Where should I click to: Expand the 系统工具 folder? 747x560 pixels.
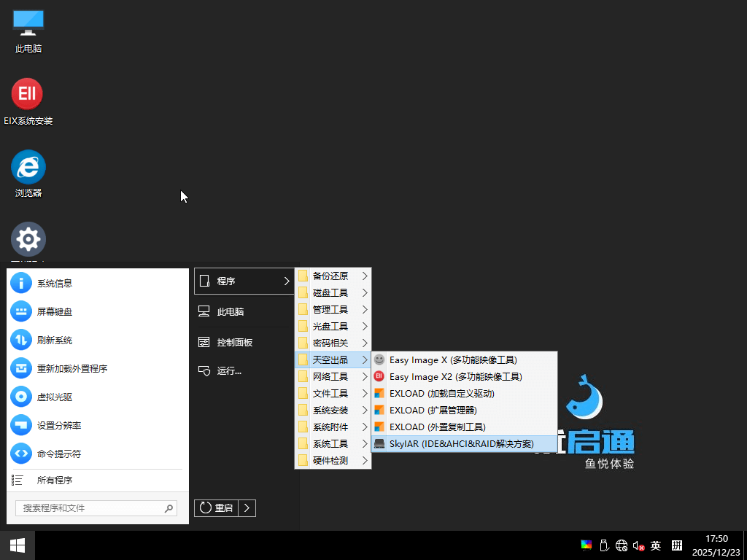[333, 444]
